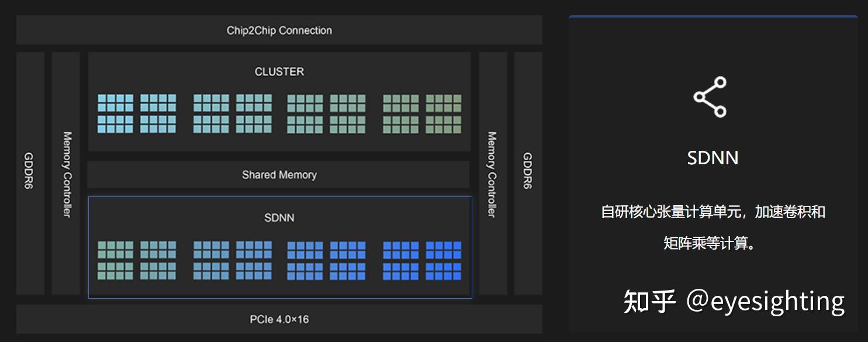The height and width of the screenshot is (342, 868).
Task: Click the SDNN title in right panel
Action: (x=713, y=158)
